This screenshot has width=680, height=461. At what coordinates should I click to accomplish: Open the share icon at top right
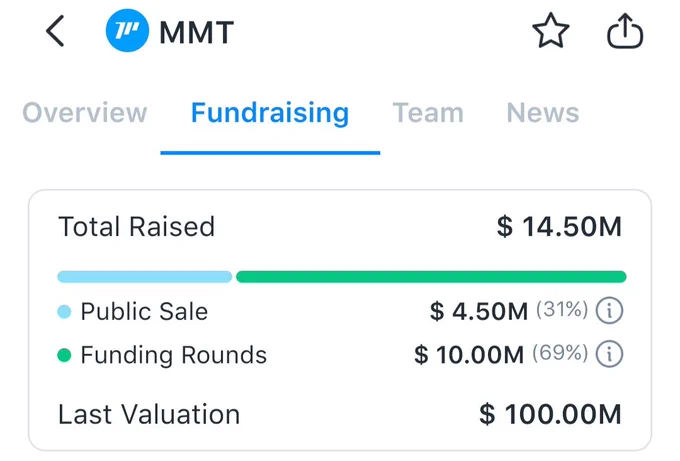click(x=625, y=31)
